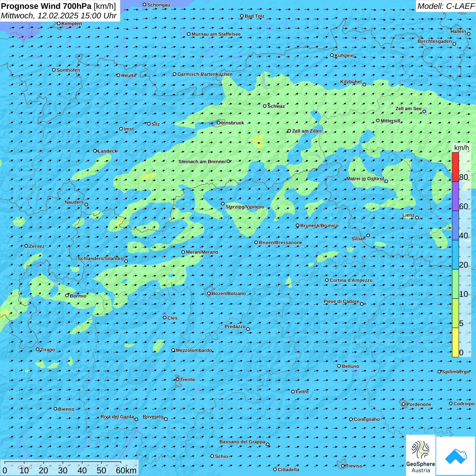Click the 'Bruneck/Brunico' label
This screenshot has height=476, width=476.
coord(319,225)
